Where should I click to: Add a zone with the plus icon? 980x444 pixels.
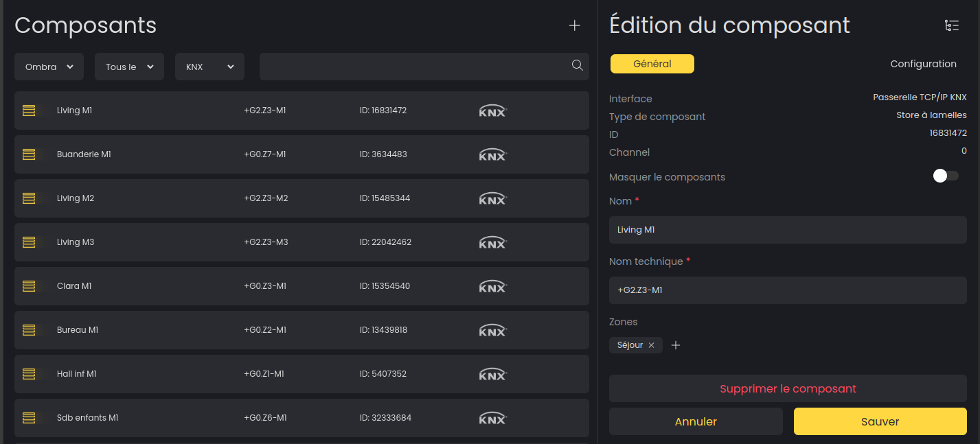coord(676,345)
